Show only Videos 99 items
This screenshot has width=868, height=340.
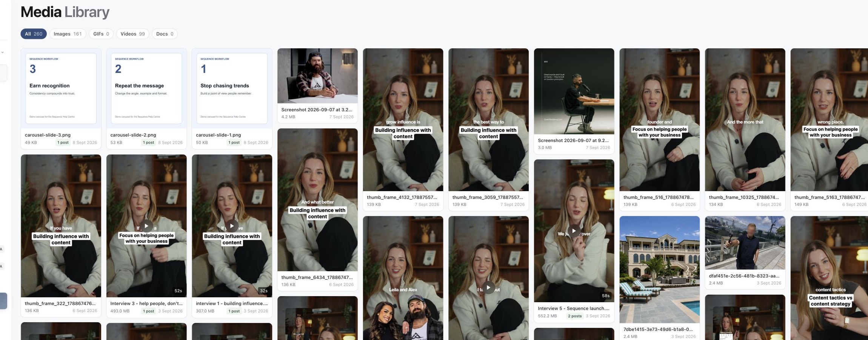(x=132, y=34)
